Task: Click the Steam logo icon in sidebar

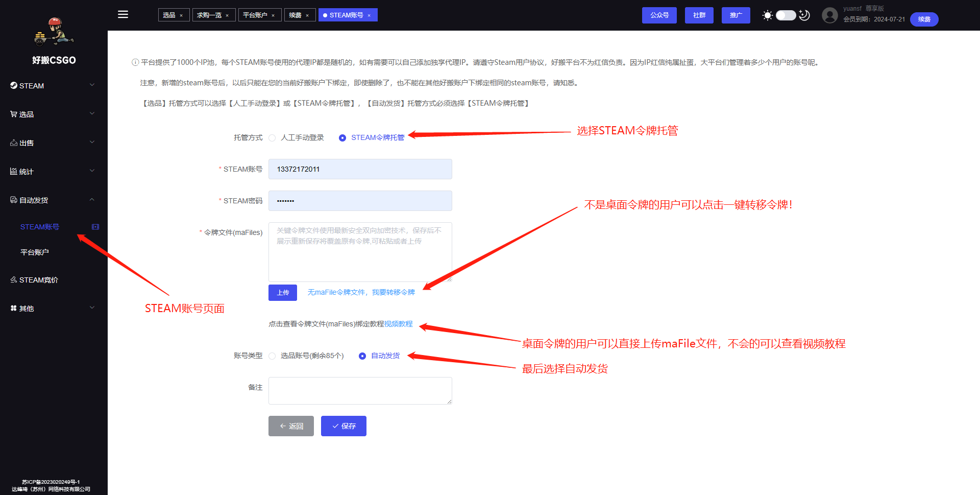Action: 14,85
